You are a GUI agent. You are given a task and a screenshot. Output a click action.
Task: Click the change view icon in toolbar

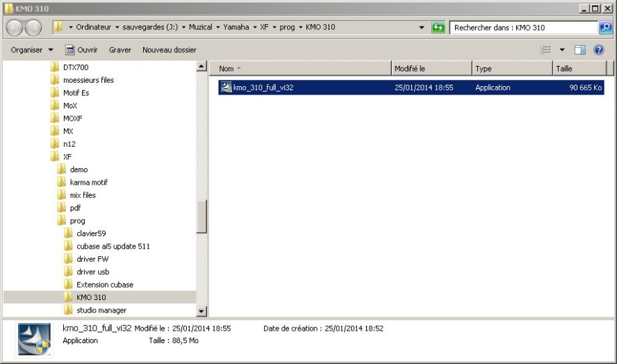pyautogui.click(x=545, y=50)
